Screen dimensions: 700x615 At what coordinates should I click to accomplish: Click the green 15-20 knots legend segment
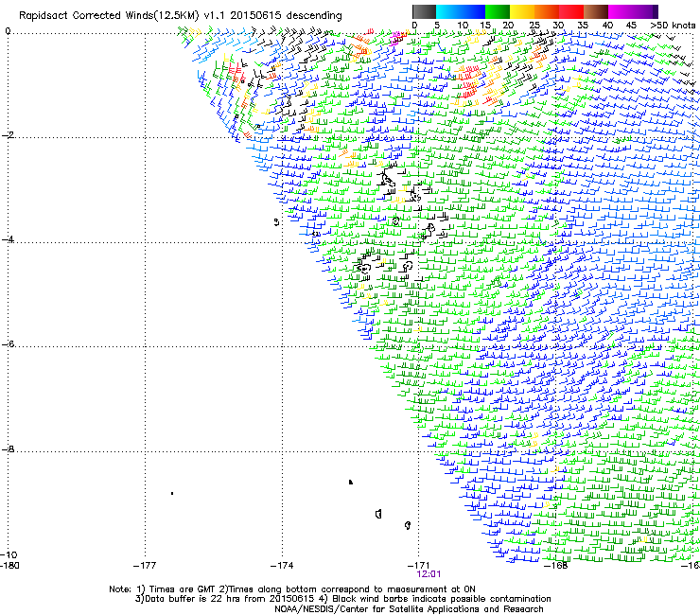(498, 11)
